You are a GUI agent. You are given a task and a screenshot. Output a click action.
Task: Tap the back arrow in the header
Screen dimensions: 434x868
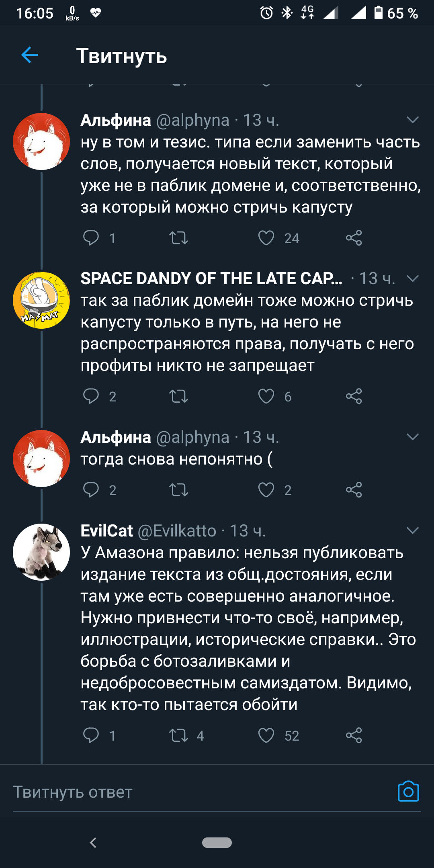(x=30, y=55)
